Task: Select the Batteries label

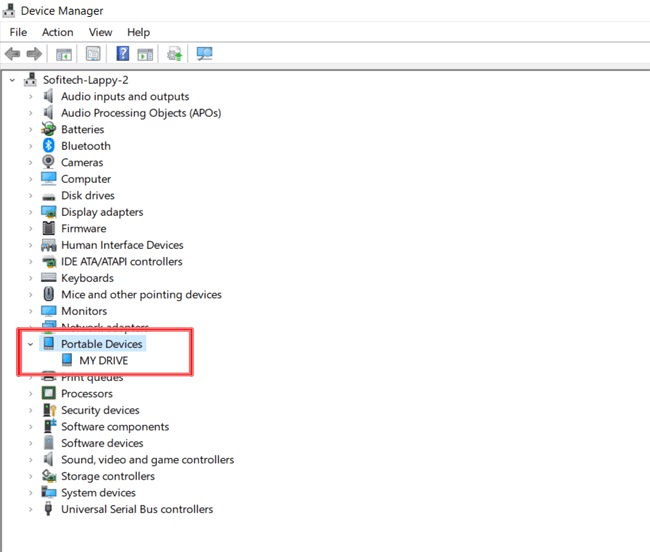Action: click(x=82, y=129)
